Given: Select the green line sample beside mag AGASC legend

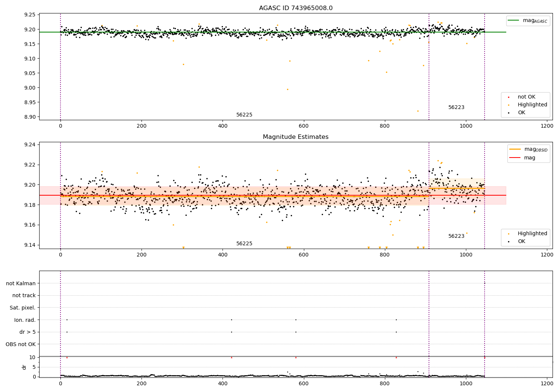Looking at the screenshot, I should click(x=514, y=21).
